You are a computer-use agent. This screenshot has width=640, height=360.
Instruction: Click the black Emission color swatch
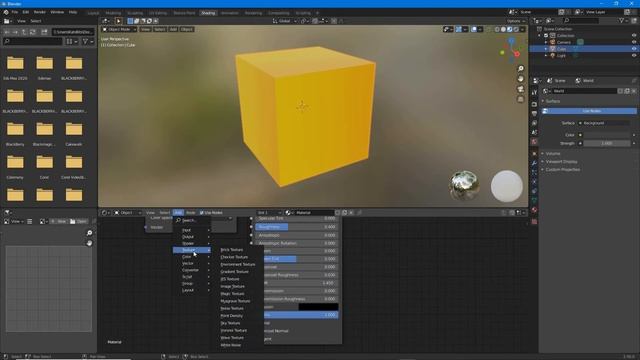click(318, 307)
